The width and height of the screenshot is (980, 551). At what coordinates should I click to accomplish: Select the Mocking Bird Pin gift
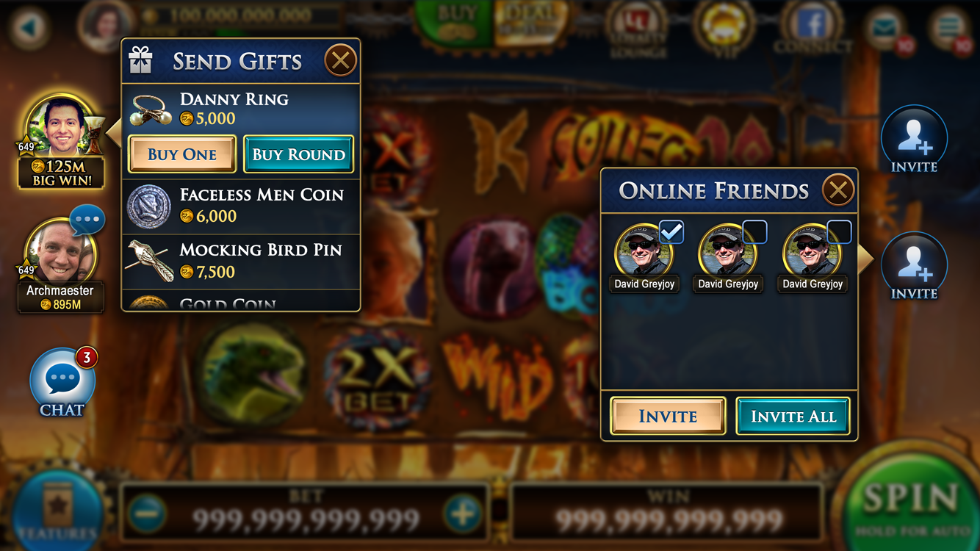pyautogui.click(x=241, y=262)
